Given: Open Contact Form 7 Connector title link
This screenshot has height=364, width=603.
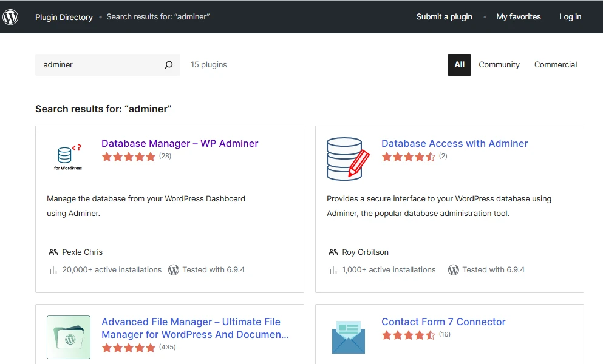Looking at the screenshot, I should click(443, 322).
